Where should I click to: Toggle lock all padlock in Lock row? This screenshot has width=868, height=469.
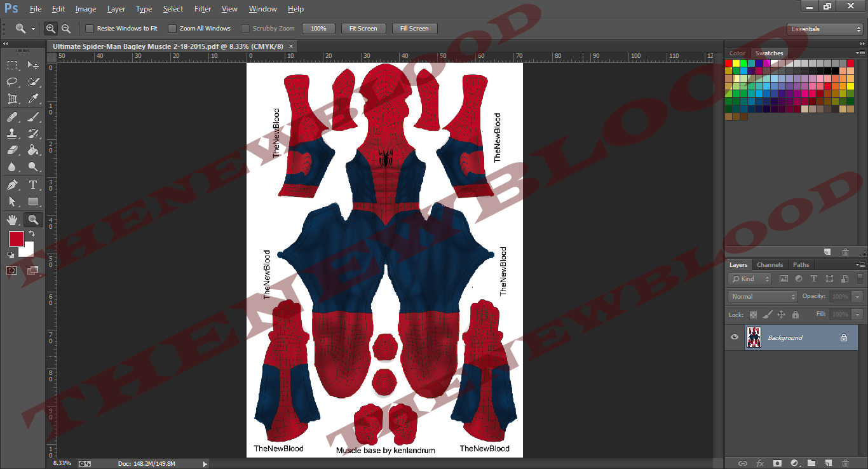coord(796,315)
